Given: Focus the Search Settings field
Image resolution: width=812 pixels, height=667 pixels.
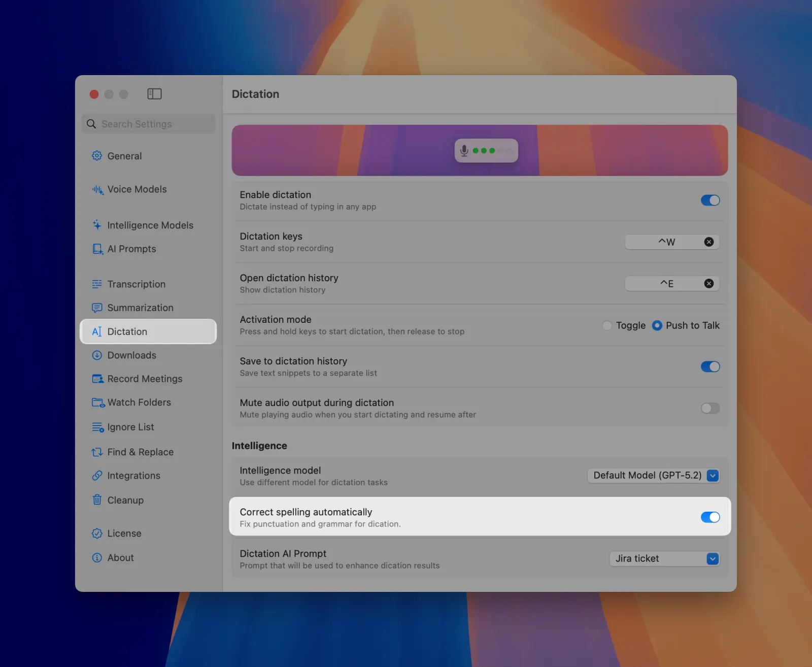Looking at the screenshot, I should pos(149,124).
